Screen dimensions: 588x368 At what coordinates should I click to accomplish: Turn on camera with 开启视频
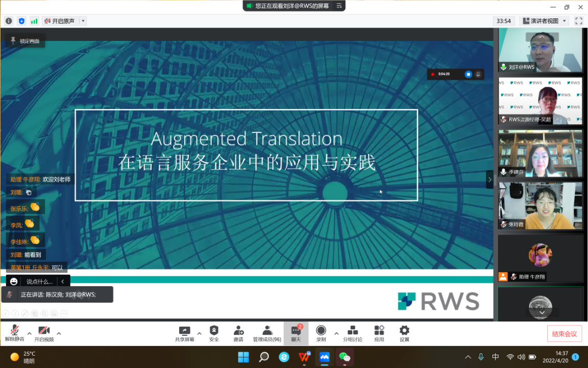click(x=44, y=333)
